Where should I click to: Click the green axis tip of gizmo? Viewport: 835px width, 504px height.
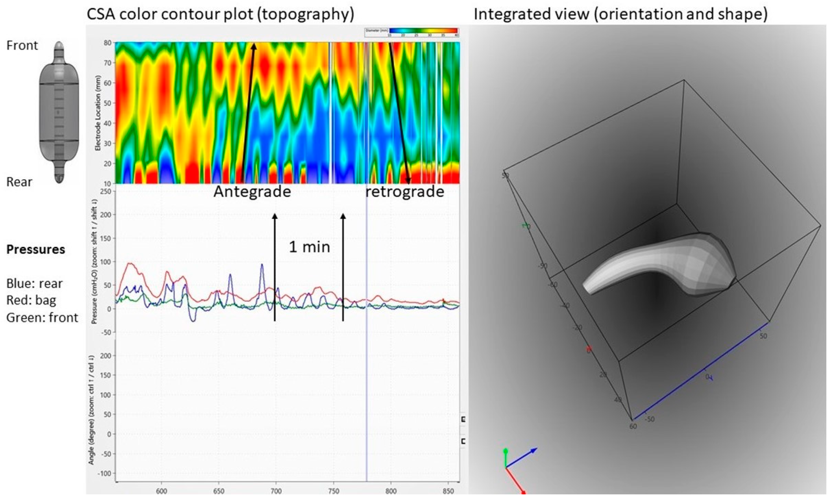coord(506,451)
